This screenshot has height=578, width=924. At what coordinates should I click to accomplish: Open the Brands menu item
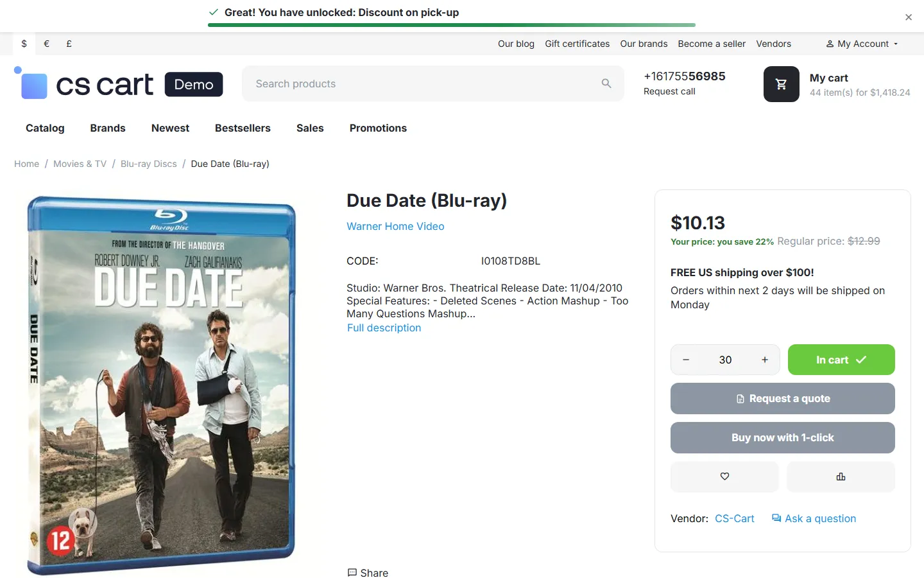coord(108,128)
